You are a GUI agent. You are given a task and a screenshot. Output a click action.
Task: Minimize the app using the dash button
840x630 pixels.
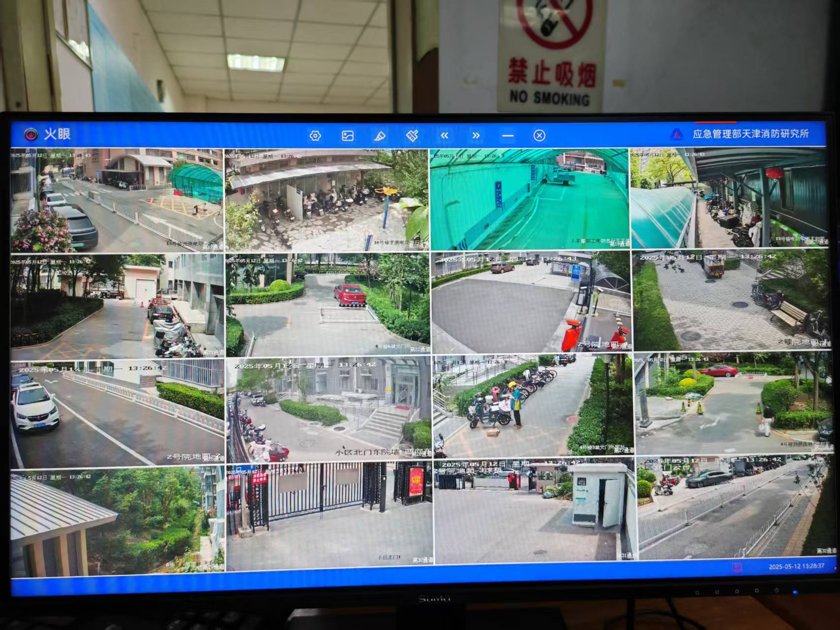coord(508,135)
